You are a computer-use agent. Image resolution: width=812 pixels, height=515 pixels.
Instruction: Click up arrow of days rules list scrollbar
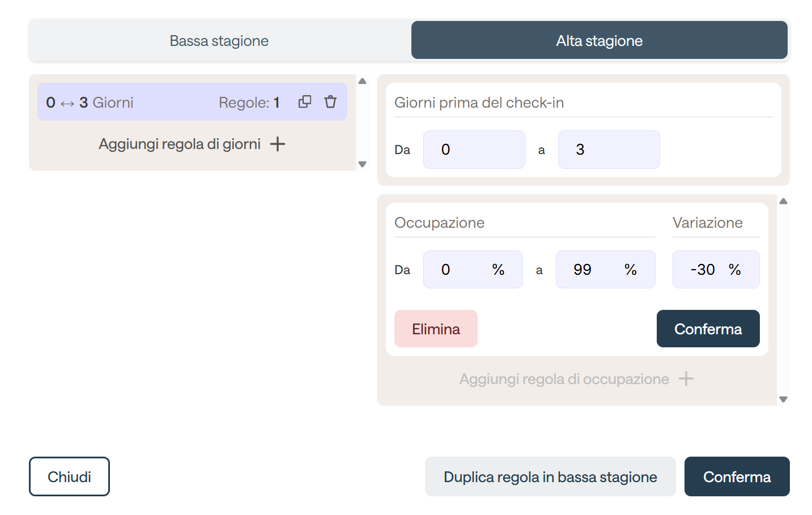coord(363,81)
